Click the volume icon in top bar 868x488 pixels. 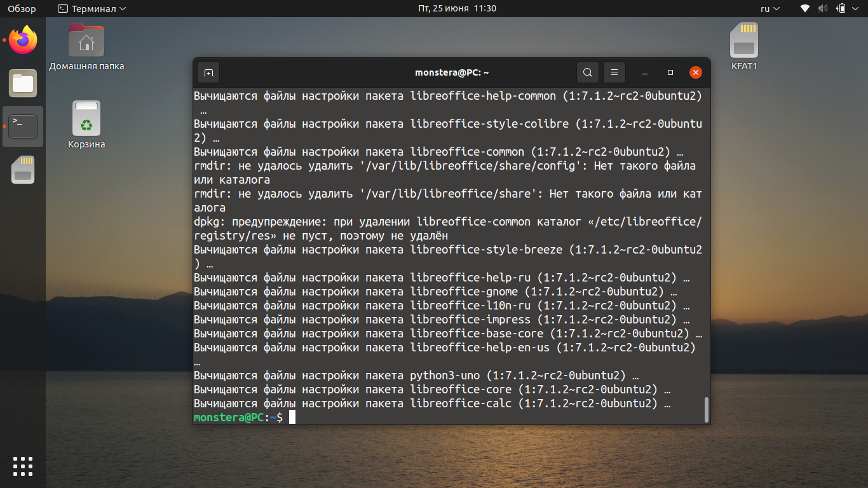coord(824,9)
